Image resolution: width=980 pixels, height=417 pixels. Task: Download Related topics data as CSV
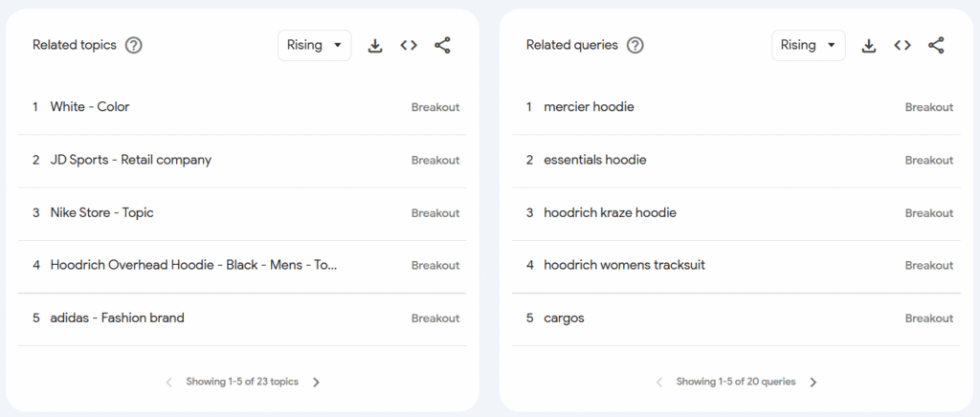(x=375, y=45)
